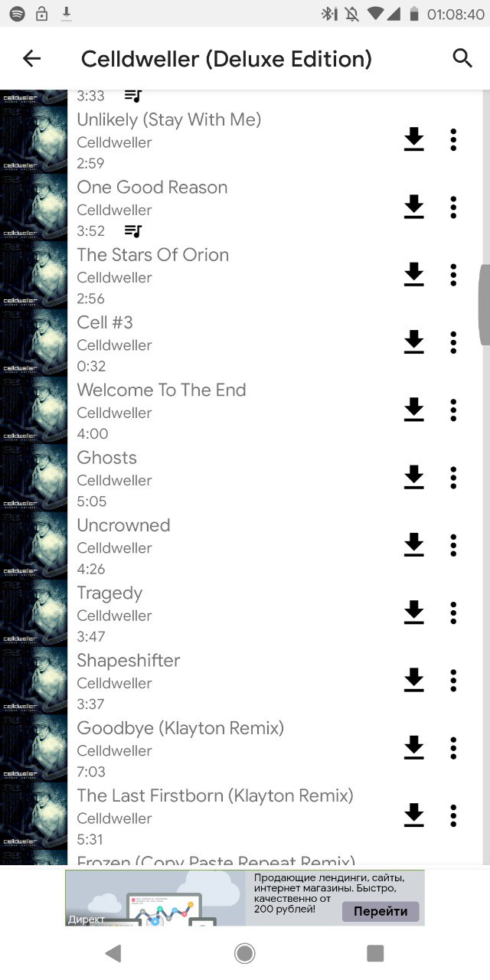The width and height of the screenshot is (490, 980).
Task: Click the list scrollbar handle
Action: coord(484,305)
